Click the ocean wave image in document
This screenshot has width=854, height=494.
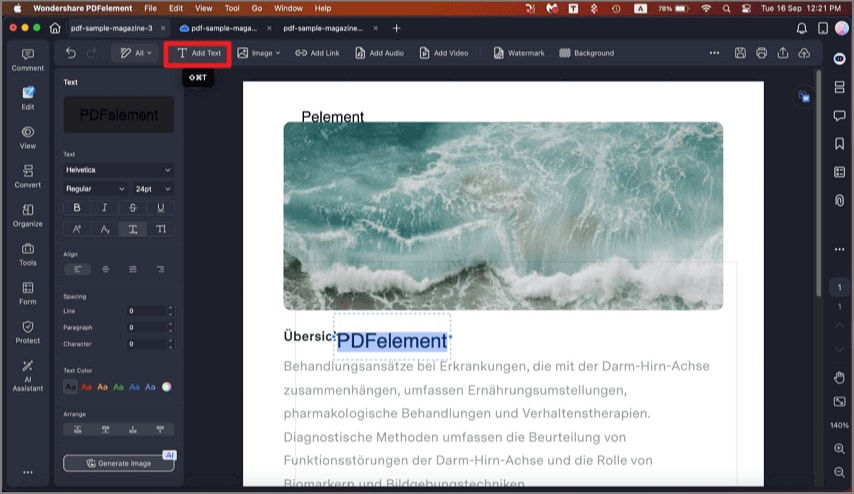(503, 216)
